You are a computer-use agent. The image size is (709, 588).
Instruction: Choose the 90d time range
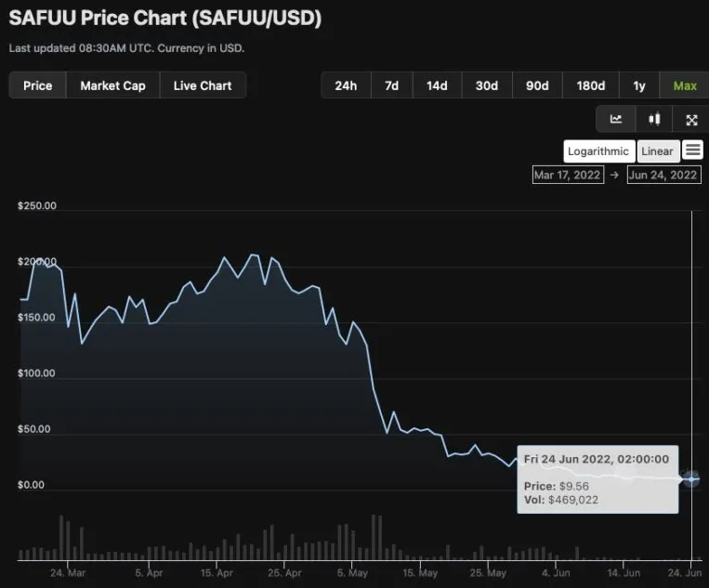537,85
